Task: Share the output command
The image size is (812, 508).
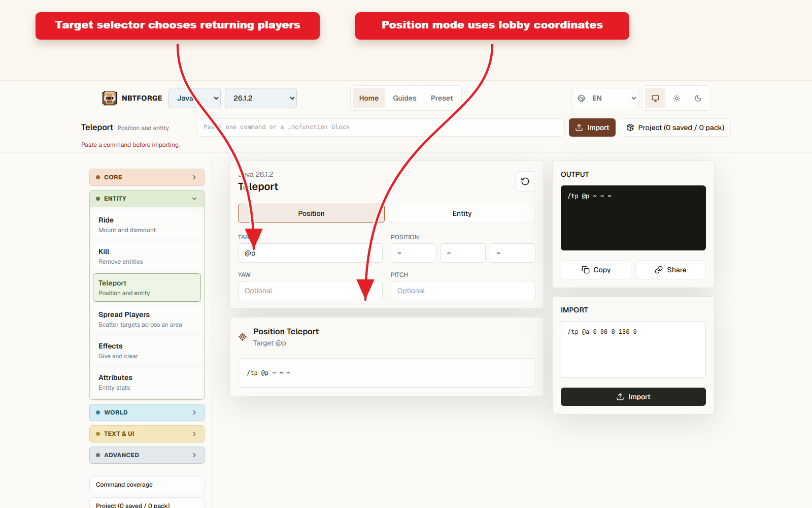Action: pos(670,270)
